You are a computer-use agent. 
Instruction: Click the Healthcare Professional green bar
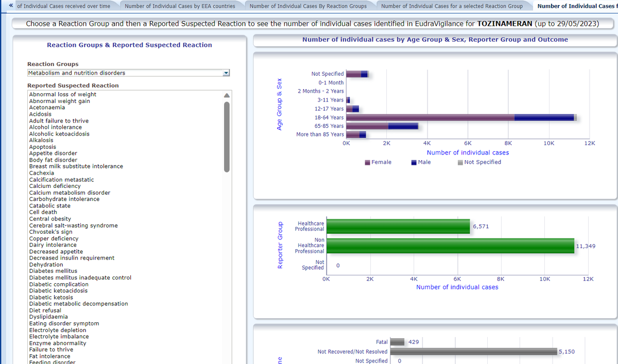point(398,227)
